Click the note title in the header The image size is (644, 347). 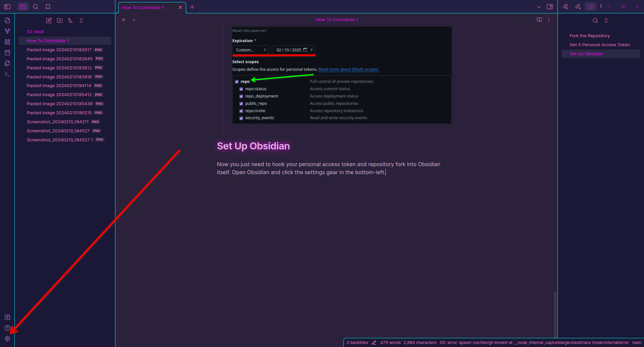(x=337, y=20)
